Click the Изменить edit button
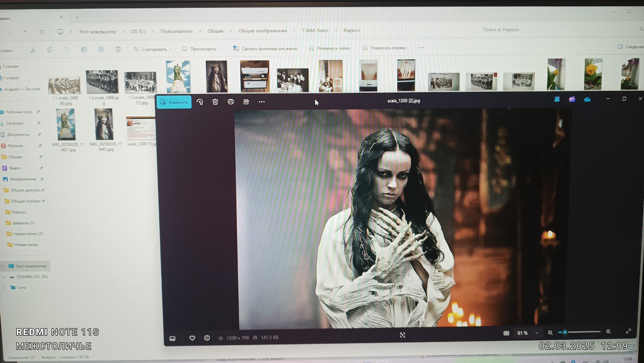The image size is (644, 363). [174, 102]
